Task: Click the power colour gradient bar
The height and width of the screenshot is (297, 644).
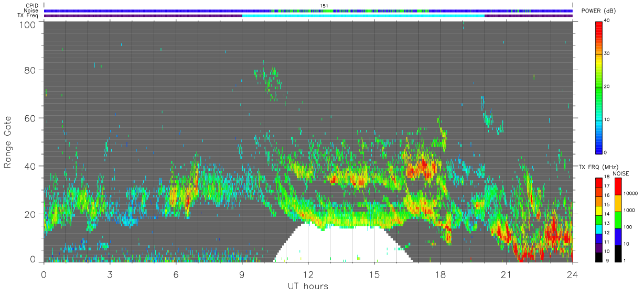Action: tap(599, 87)
